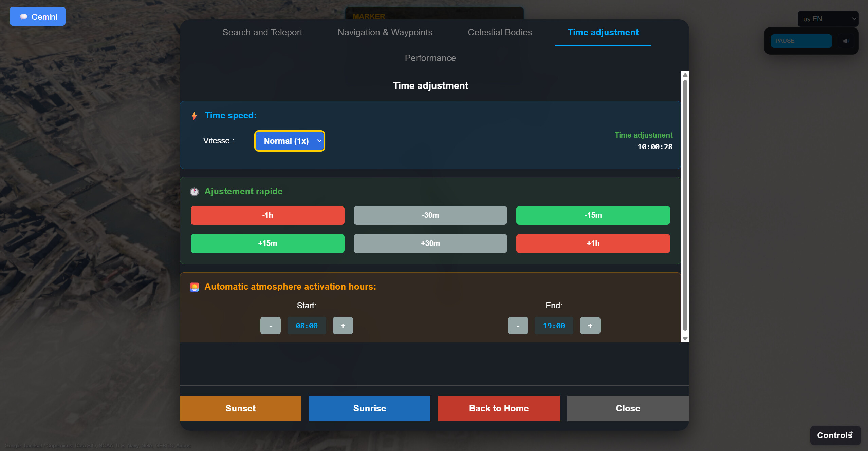This screenshot has width=868, height=451.
Task: Open the Vitesse speed dropdown
Action: point(289,141)
